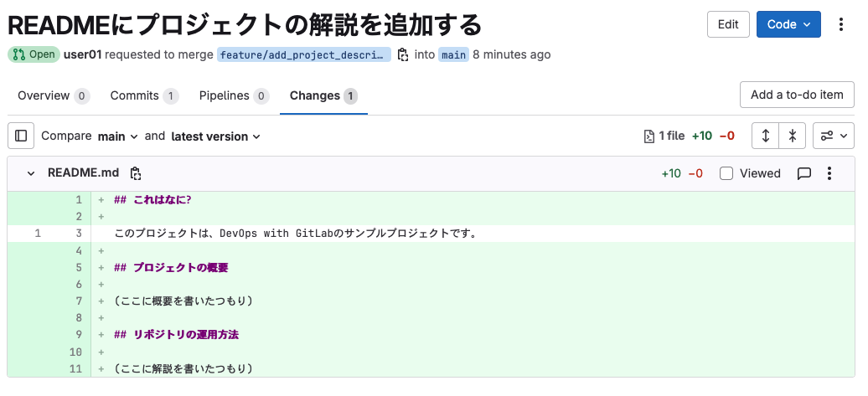Image resolution: width=868 pixels, height=396 pixels.
Task: Mark README.md as Viewed
Action: pos(726,173)
